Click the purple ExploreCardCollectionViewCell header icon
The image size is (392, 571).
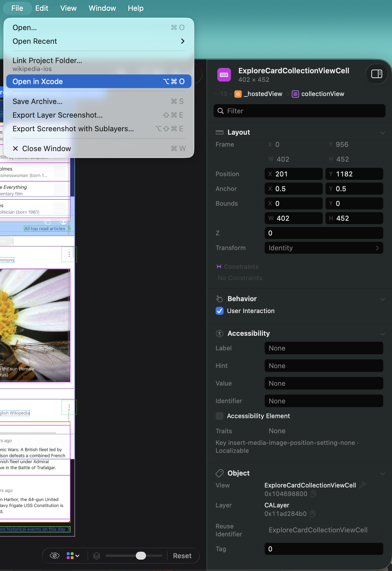[x=224, y=75]
